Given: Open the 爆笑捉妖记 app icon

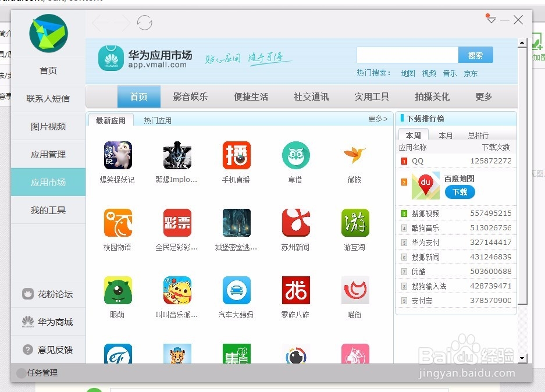Looking at the screenshot, I should pos(118,155).
